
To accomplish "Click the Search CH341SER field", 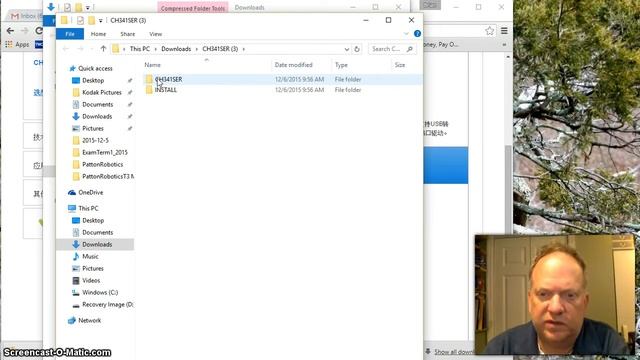I will pos(392,49).
